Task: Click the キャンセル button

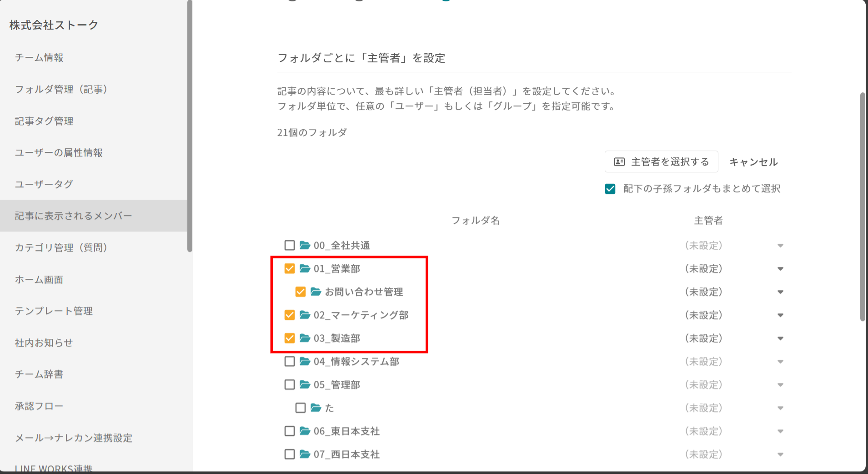Action: [x=753, y=162]
